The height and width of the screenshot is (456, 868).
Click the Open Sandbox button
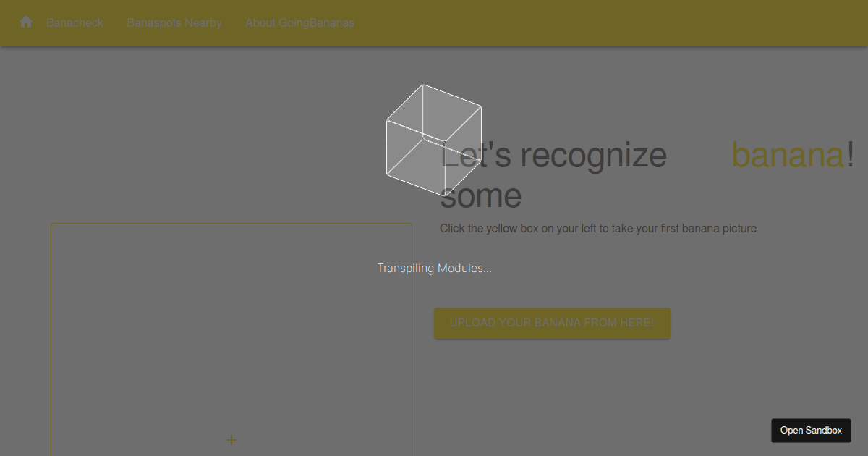[x=811, y=430]
